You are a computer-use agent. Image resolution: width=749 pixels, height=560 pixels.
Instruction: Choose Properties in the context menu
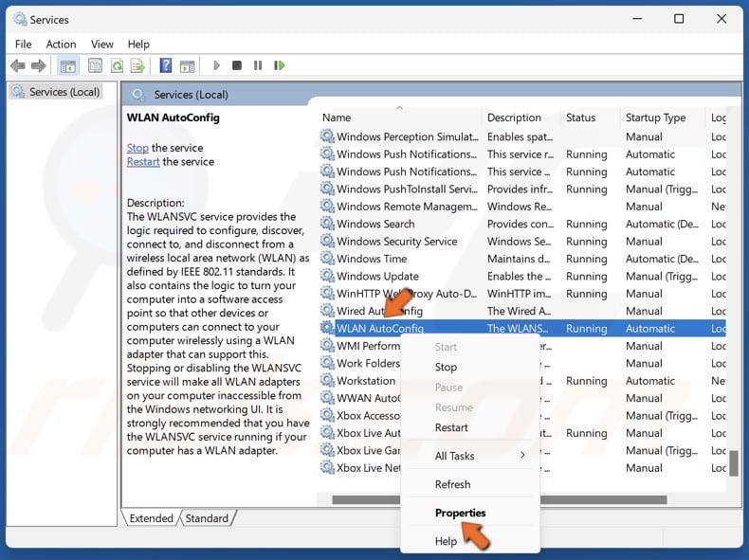point(470,513)
